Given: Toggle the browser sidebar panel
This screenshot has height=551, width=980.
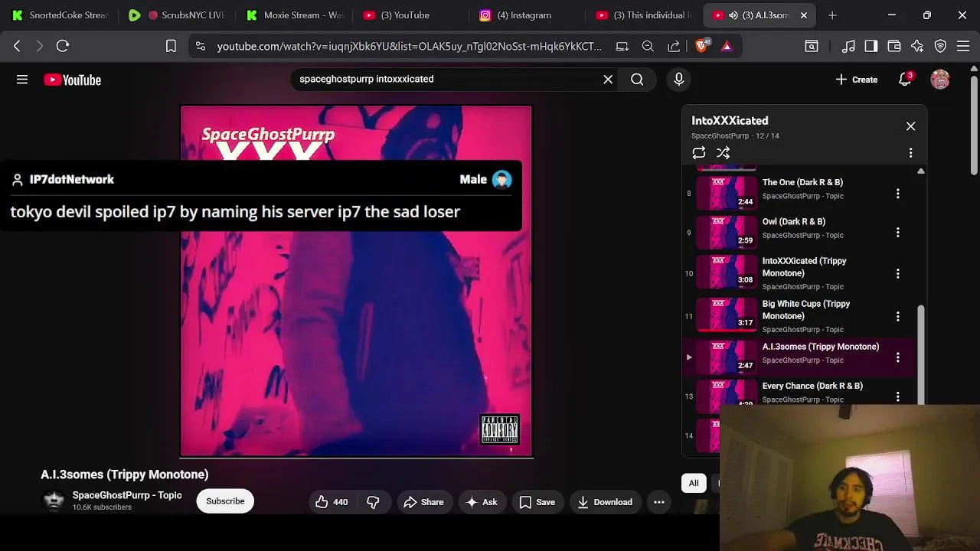Looking at the screenshot, I should pyautogui.click(x=871, y=47).
